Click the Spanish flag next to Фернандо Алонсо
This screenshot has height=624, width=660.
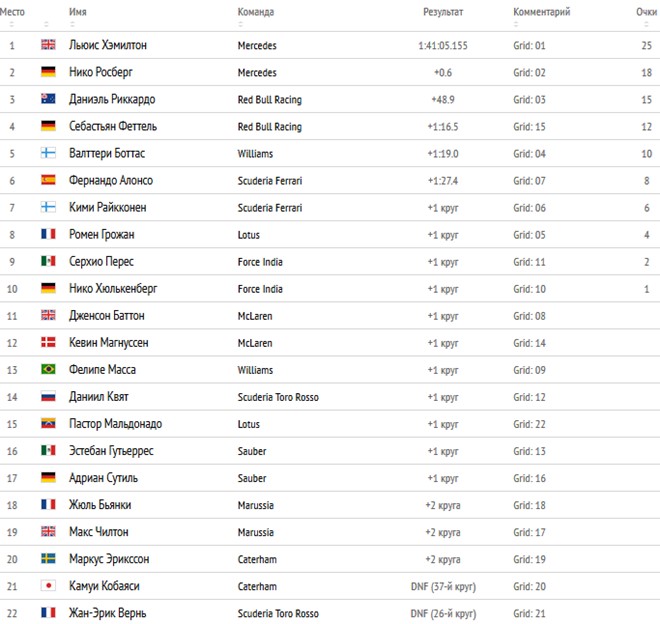[x=48, y=180]
